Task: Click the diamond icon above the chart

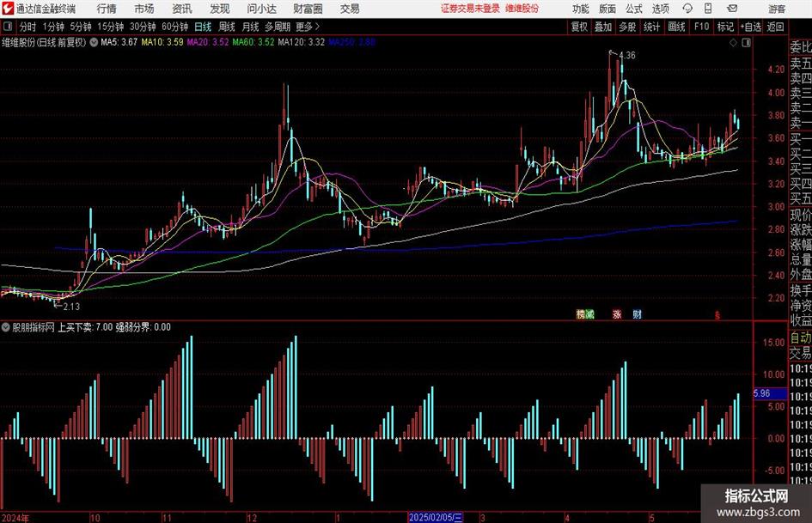Action: pyautogui.click(x=733, y=43)
